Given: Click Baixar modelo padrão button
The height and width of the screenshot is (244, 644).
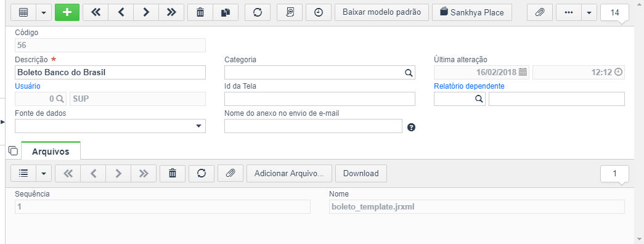Looking at the screenshot, I should coord(381,12).
